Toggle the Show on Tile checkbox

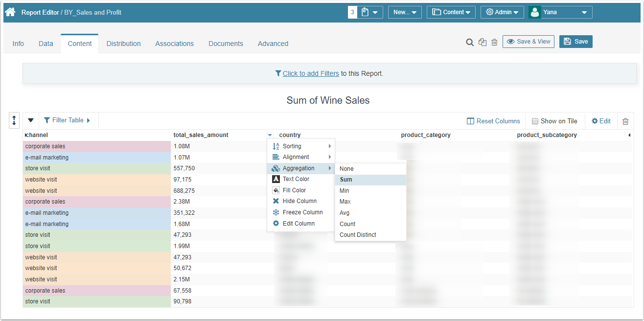535,121
